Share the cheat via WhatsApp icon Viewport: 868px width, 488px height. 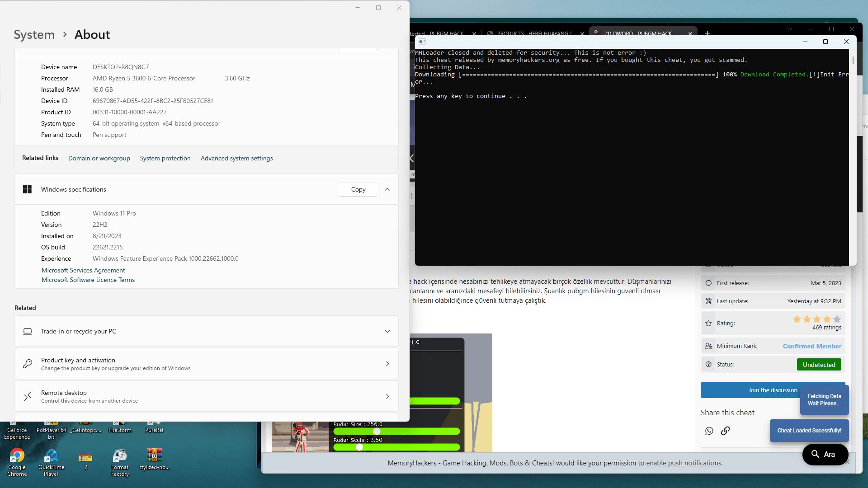click(709, 431)
